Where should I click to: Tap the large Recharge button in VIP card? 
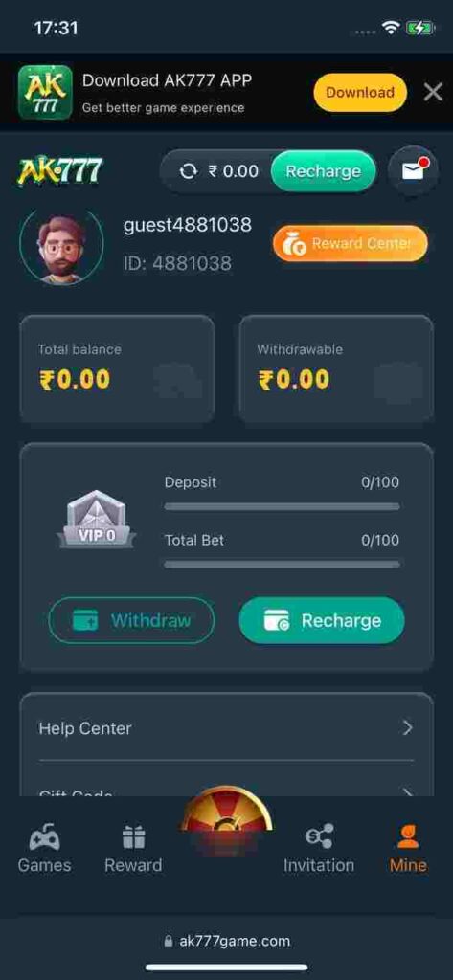(322, 620)
